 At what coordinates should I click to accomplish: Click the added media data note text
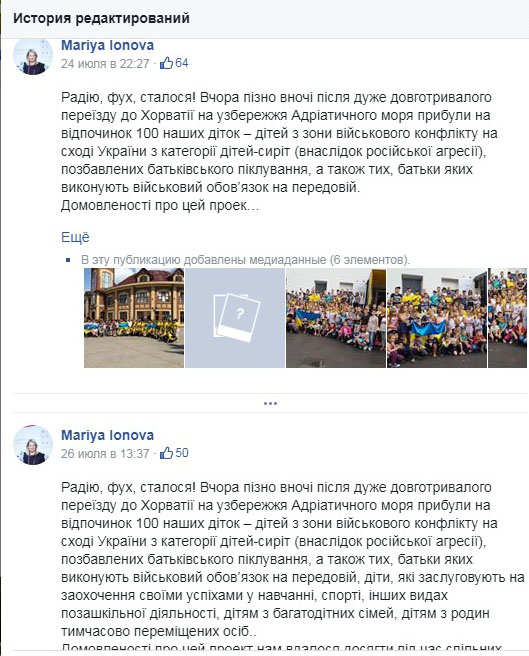246,260
